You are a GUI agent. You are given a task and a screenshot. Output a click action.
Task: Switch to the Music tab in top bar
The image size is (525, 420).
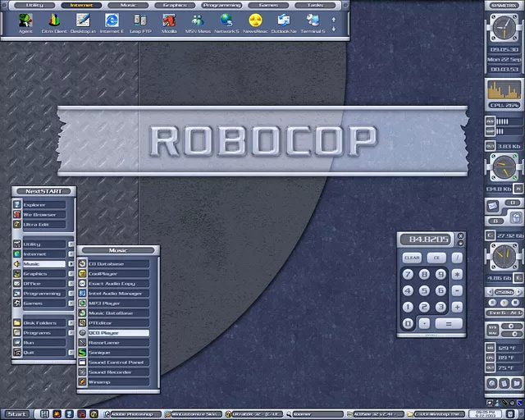tap(128, 5)
